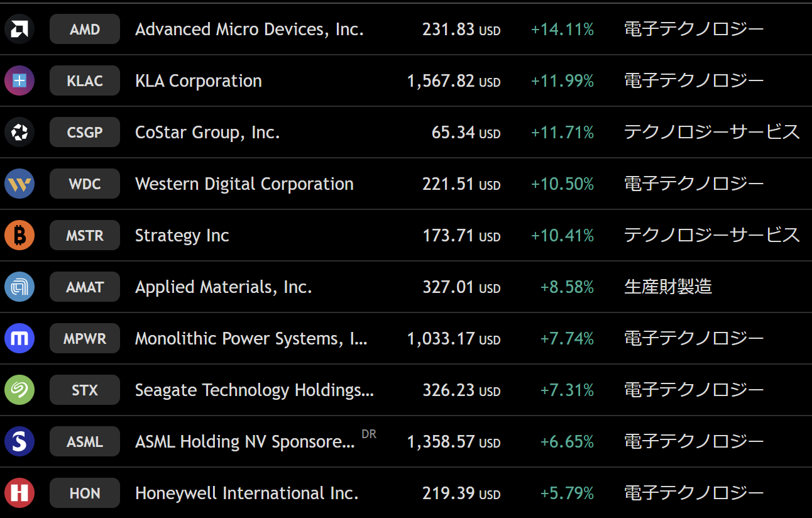Click the テクノロジーサービス sector for CoStar
The image size is (812, 518).
711,132
